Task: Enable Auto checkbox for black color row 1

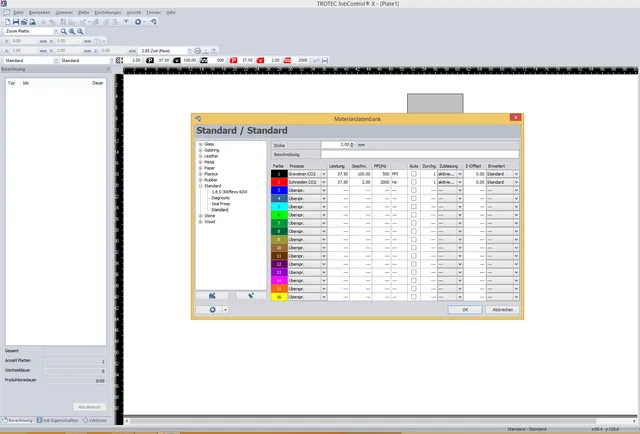Action: (x=413, y=174)
